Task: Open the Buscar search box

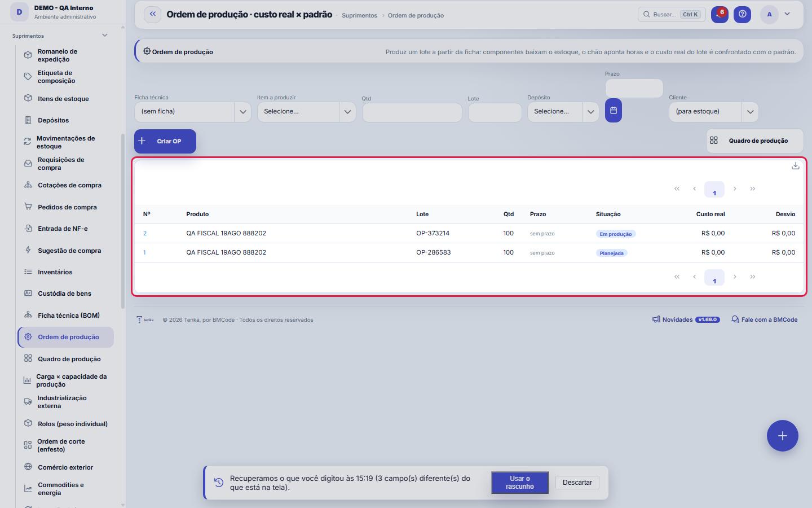Action: (672, 15)
